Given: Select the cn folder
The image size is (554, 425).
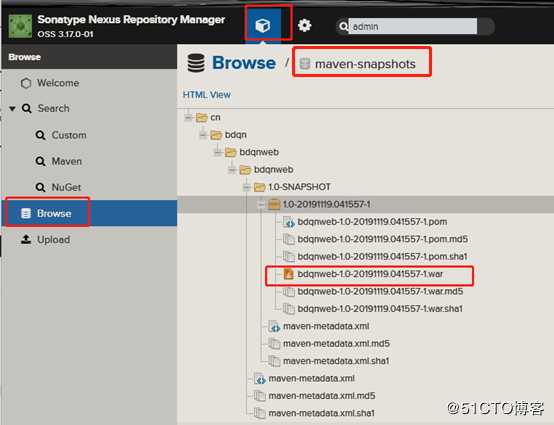Looking at the screenshot, I should pos(215,117).
